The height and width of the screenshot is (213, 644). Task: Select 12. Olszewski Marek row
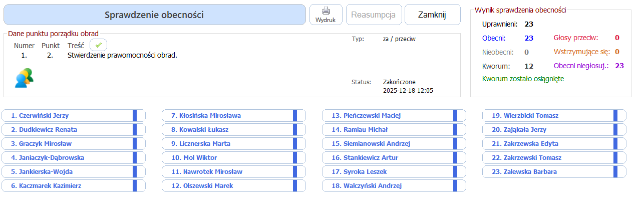(x=228, y=186)
